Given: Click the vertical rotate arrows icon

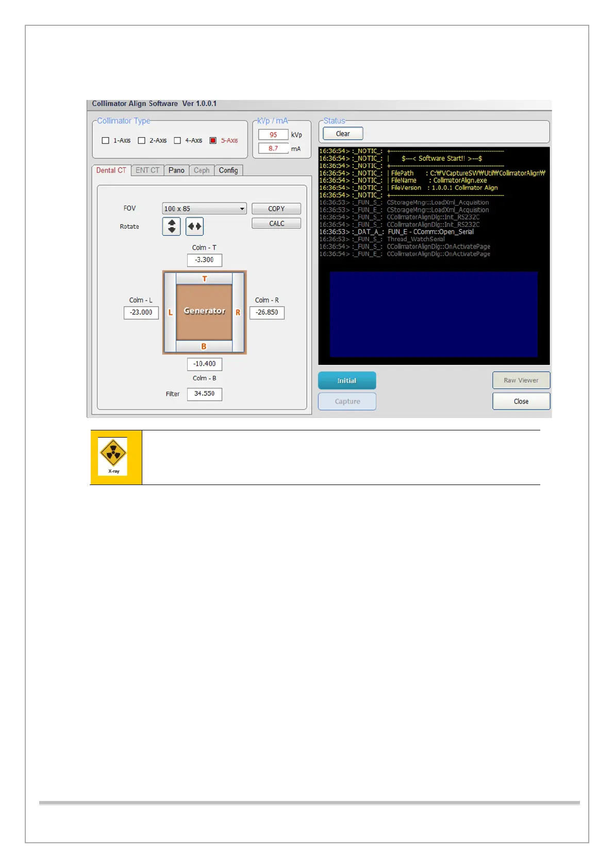Looking at the screenshot, I should coord(171,226).
